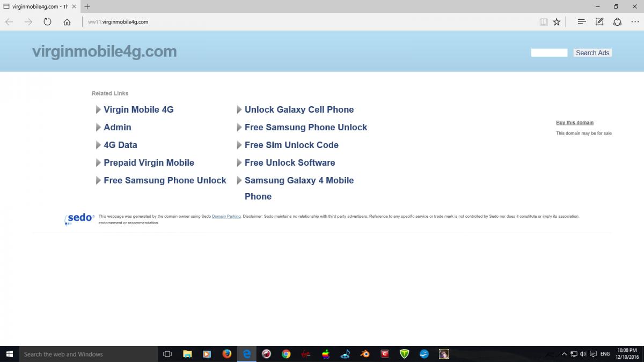Go back to the previous page

[x=9, y=22]
